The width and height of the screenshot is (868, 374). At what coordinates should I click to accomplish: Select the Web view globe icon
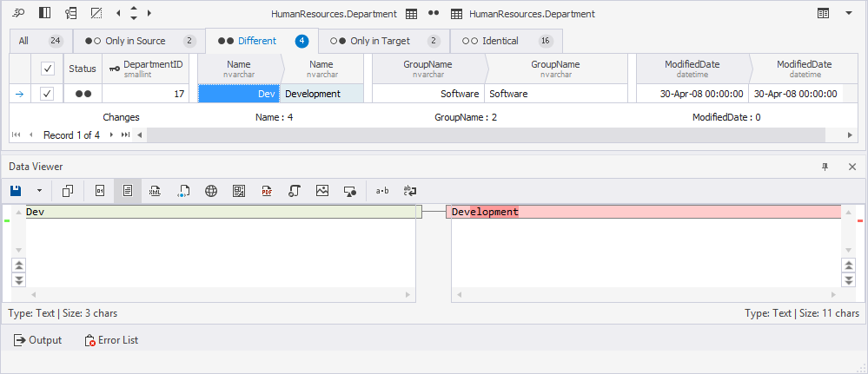coord(211,190)
